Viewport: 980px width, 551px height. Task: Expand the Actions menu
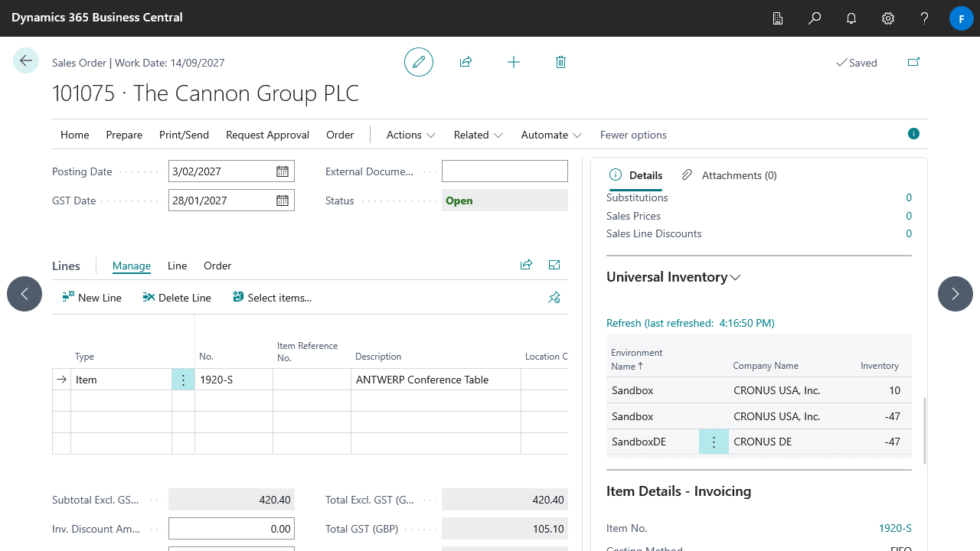410,135
